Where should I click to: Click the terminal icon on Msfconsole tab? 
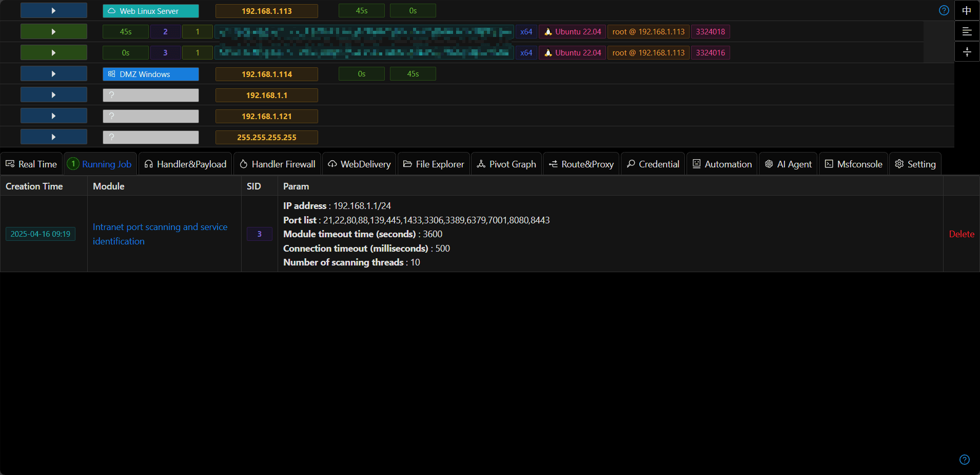[x=829, y=164]
